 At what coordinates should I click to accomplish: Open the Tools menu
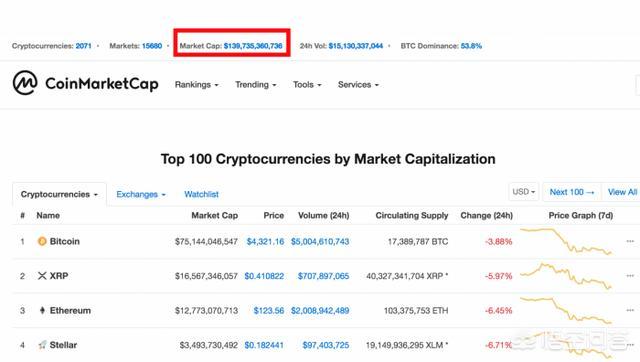[x=307, y=85]
